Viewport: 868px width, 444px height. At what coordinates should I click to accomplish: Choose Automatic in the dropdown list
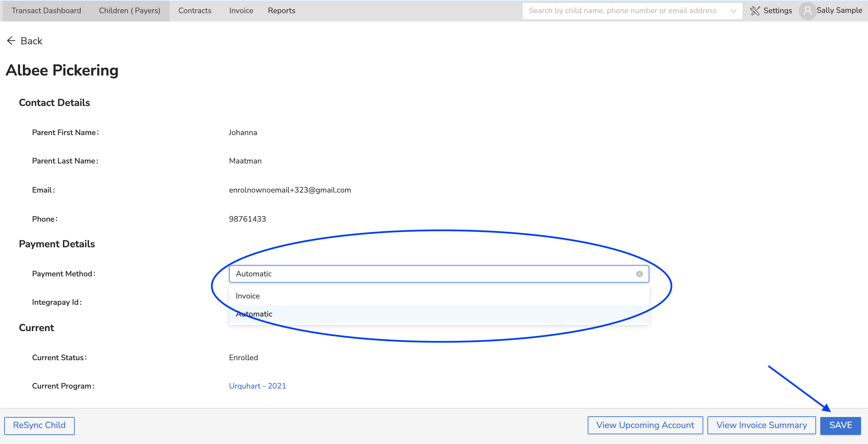pos(255,314)
